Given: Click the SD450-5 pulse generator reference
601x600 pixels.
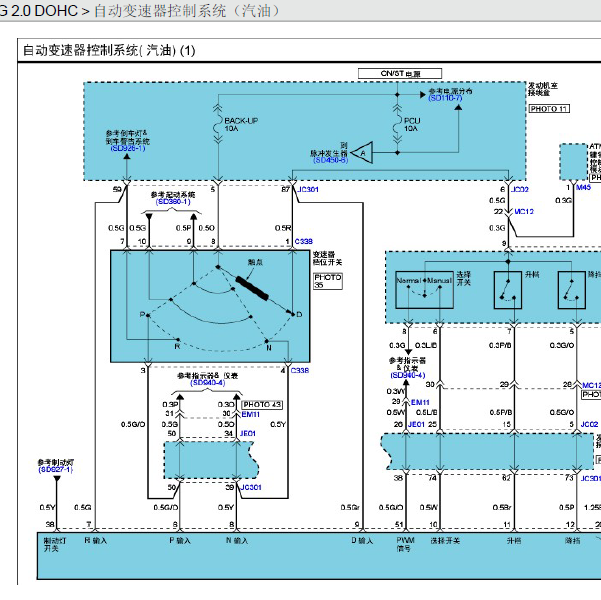Looking at the screenshot, I should [x=330, y=159].
